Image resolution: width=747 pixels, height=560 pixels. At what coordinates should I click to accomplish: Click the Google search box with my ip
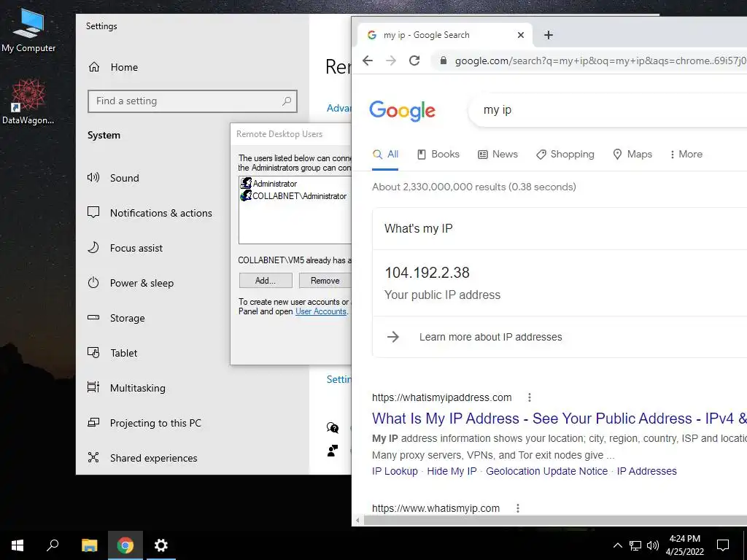point(608,110)
